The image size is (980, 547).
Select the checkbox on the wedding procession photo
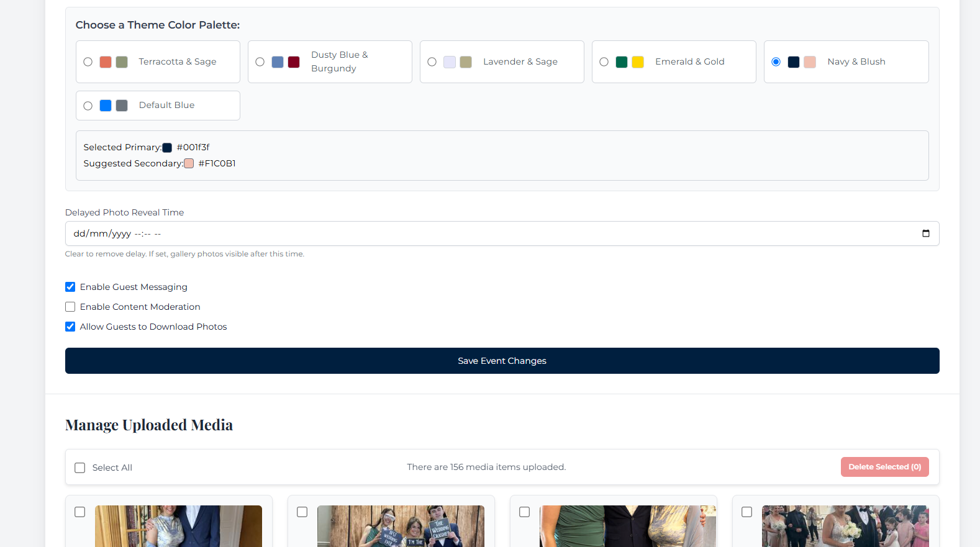pyautogui.click(x=747, y=512)
